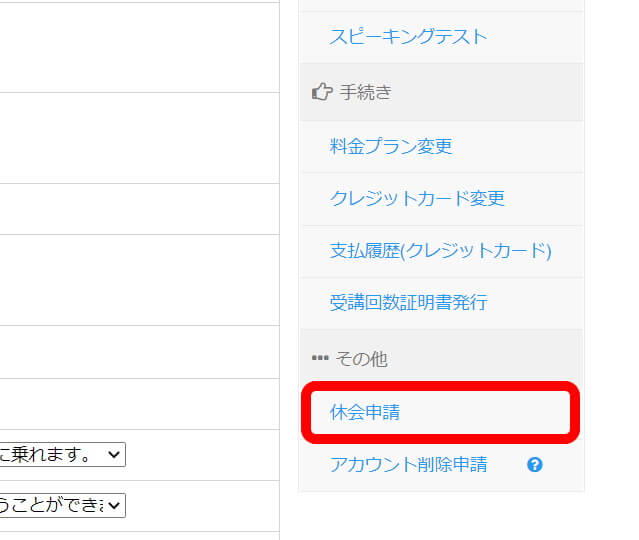The image size is (639, 540).
Task: Click the 受講回数証明書発行 link
Action: (x=408, y=302)
